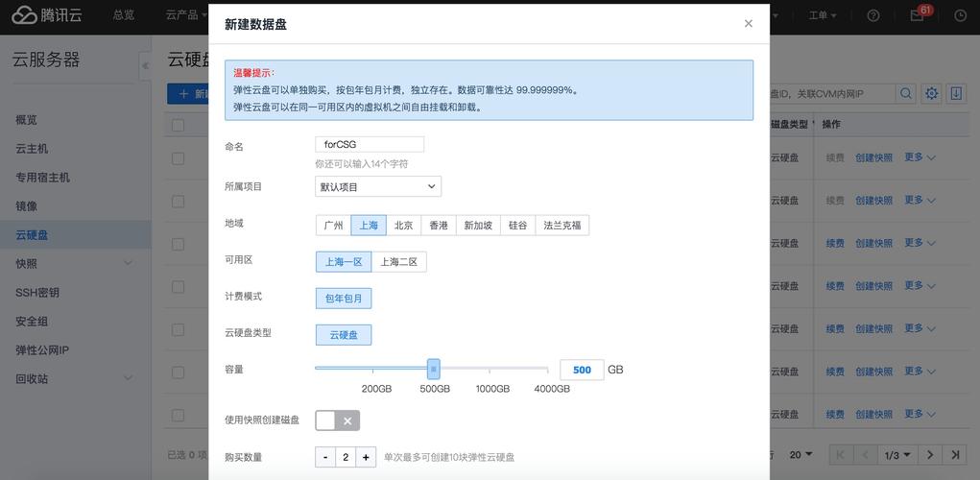This screenshot has width=980, height=480.
Task: Jump to last page of disk list
Action: tap(955, 455)
